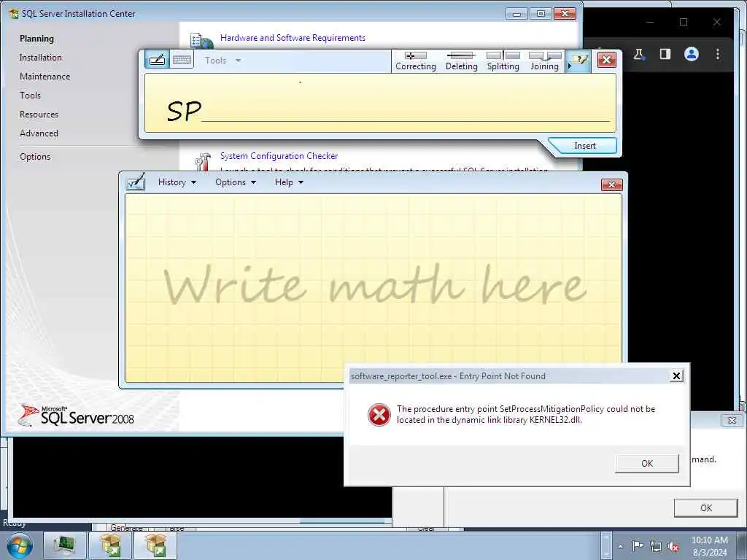Minimize the SQL Server Installation Center window
The height and width of the screenshot is (560, 747).
pyautogui.click(x=516, y=14)
